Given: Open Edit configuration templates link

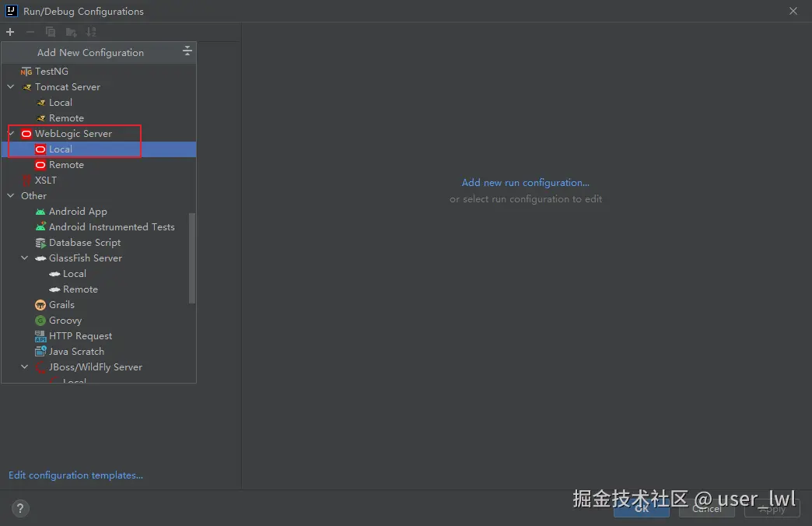Looking at the screenshot, I should [x=75, y=475].
